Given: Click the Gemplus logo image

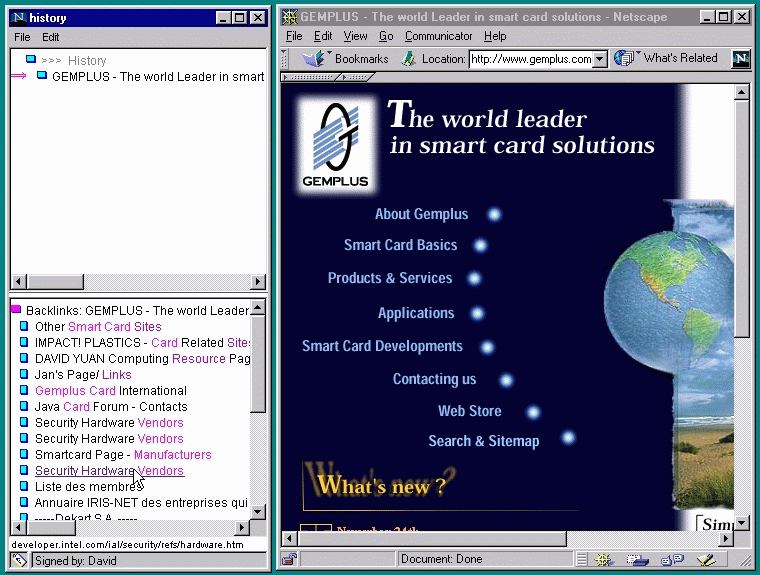Looking at the screenshot, I should (336, 144).
